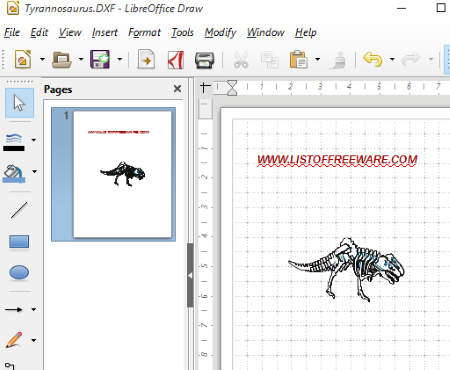
Task: Click the Open folder icon
Action: pyautogui.click(x=62, y=60)
